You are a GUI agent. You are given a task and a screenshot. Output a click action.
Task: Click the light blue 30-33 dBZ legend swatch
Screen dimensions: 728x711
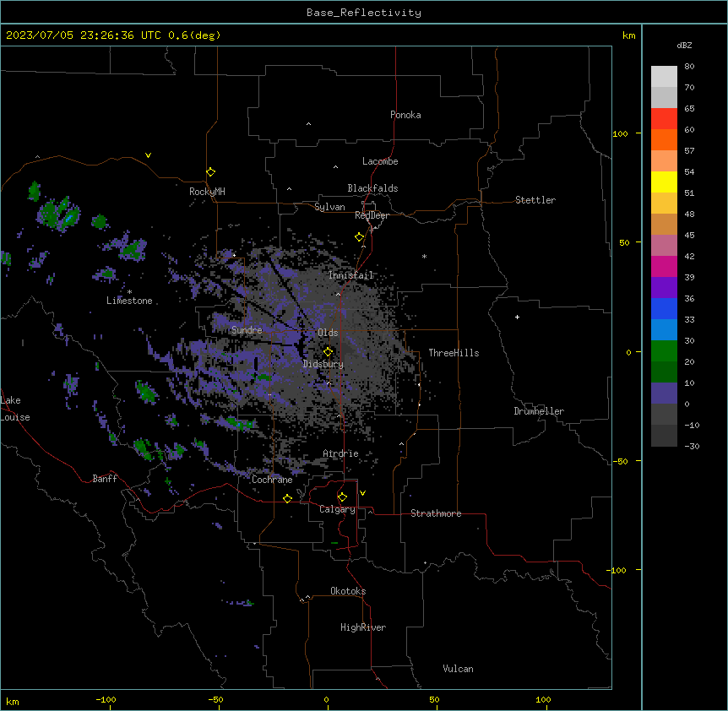[x=664, y=330]
